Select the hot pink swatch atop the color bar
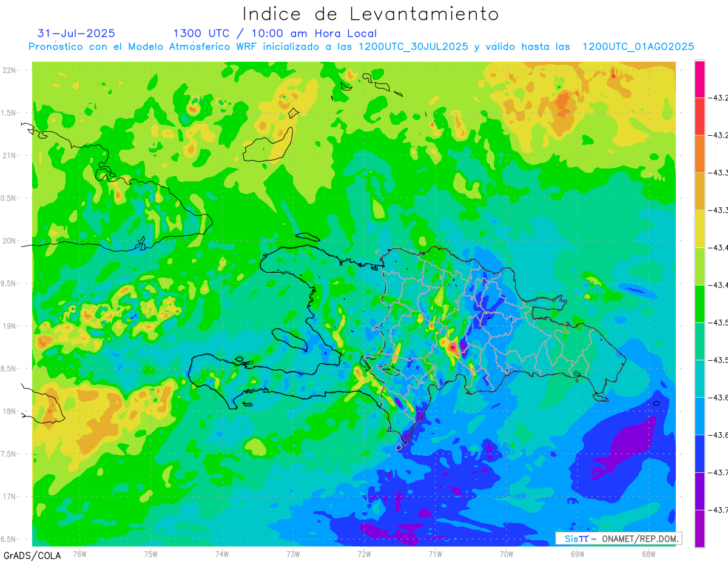Screen dimensions: 728x562 click(699, 79)
